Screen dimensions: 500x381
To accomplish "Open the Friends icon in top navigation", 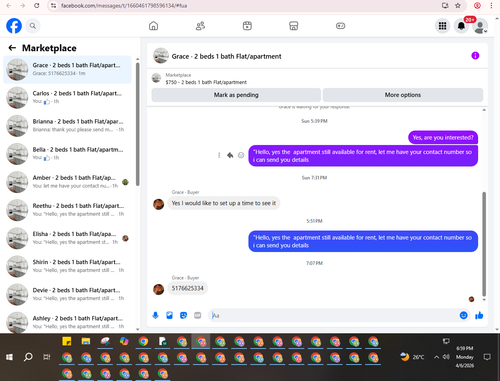I will [200, 26].
